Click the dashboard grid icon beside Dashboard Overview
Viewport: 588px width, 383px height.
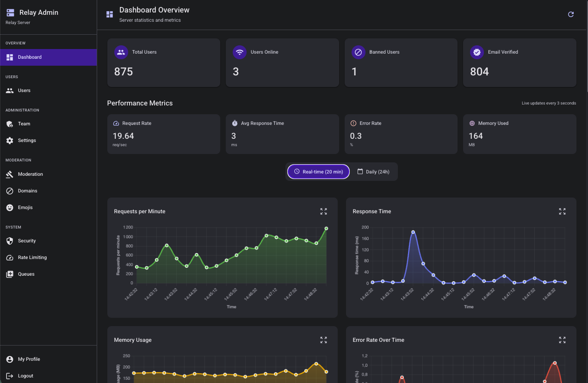pos(110,14)
